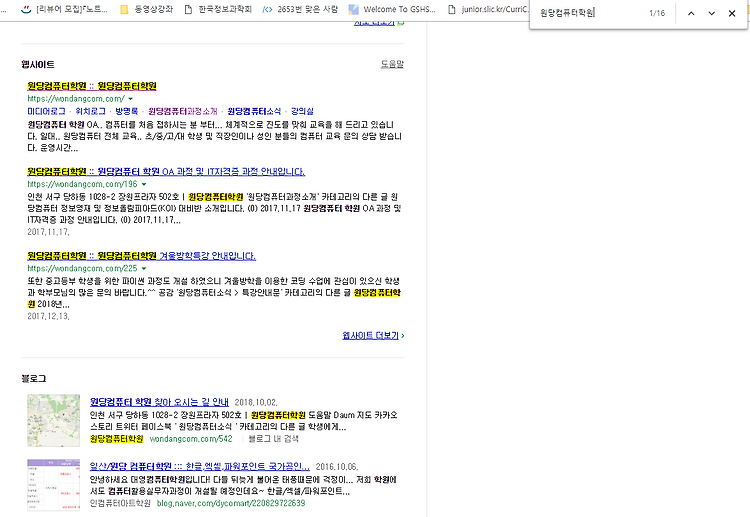The image size is (750, 517).
Task: Click the 1/16 match counter
Action: pyautogui.click(x=657, y=13)
